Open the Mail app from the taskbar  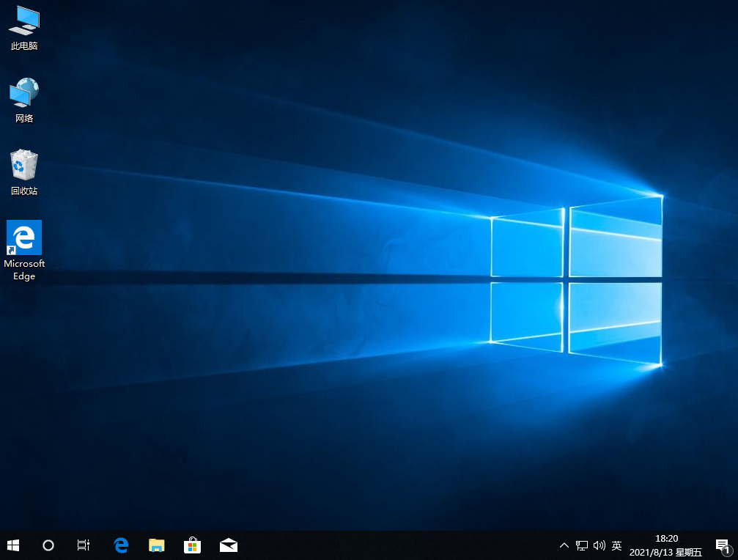[228, 545]
